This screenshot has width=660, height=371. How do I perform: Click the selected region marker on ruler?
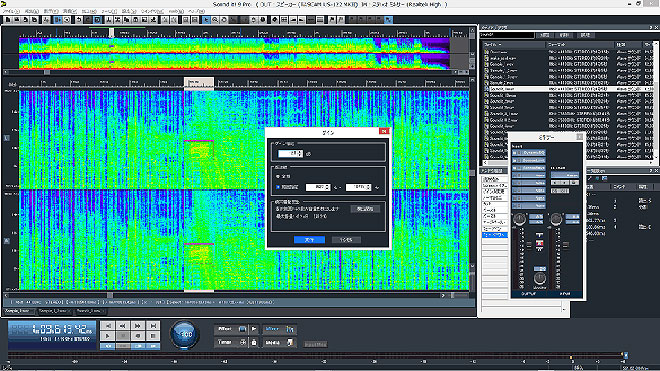tap(199, 83)
